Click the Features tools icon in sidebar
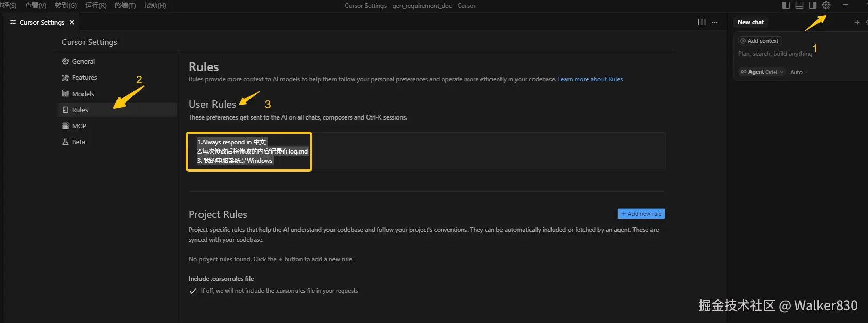The height and width of the screenshot is (323, 868). [x=65, y=77]
